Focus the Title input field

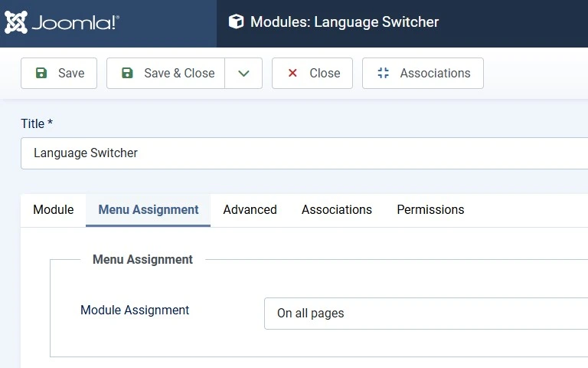click(305, 153)
